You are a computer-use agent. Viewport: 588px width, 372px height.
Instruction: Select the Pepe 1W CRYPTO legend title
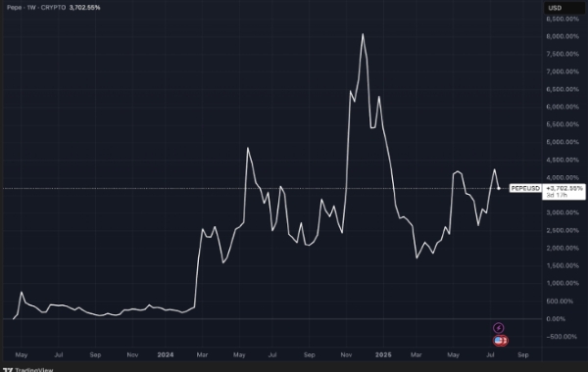(x=36, y=8)
